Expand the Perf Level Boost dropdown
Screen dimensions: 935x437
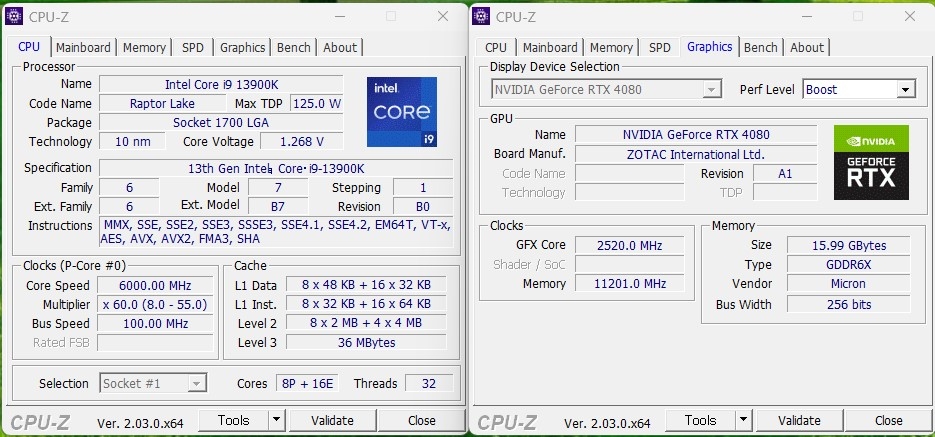pos(905,90)
